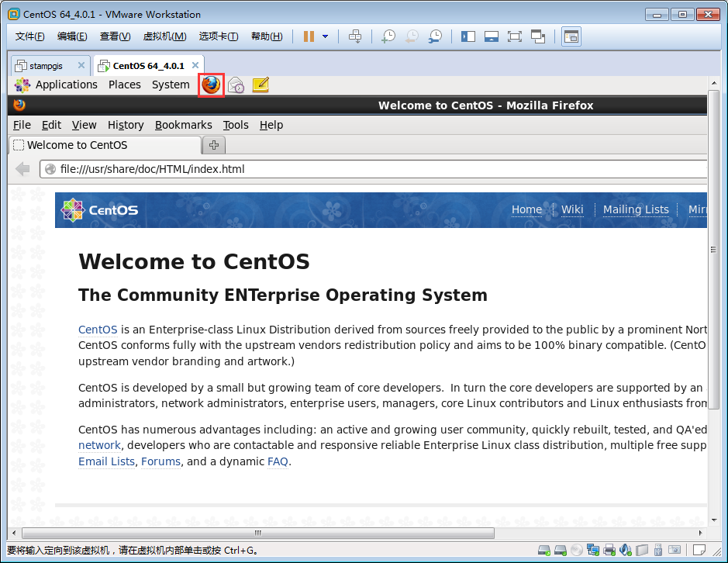
Task: Click the network adapter status icon
Action: [593, 551]
